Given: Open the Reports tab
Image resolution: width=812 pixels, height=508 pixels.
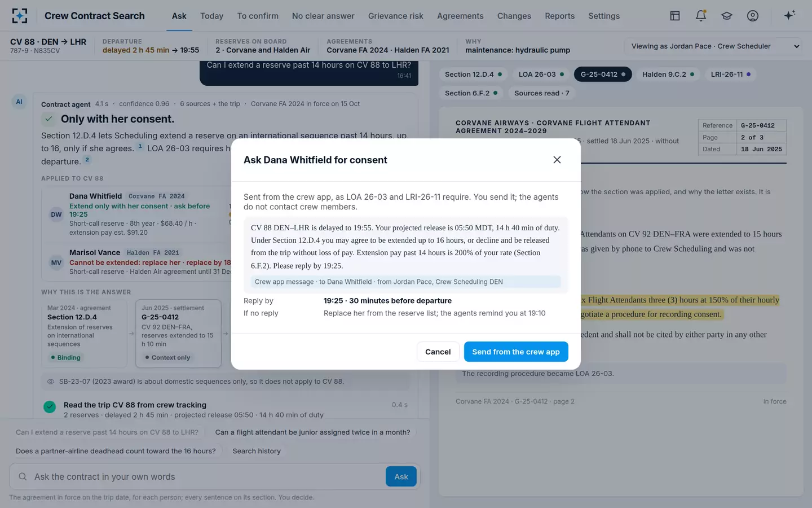Looking at the screenshot, I should click(x=560, y=16).
